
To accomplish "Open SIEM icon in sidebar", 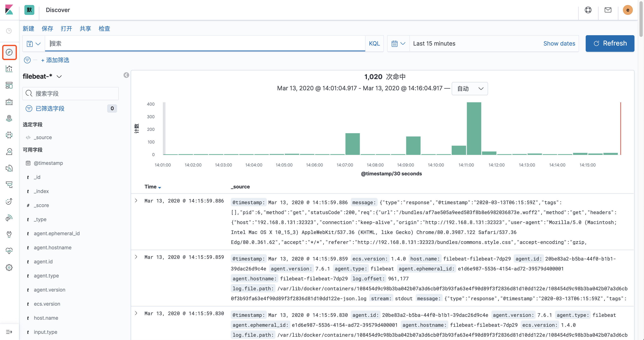I will coord(9,218).
